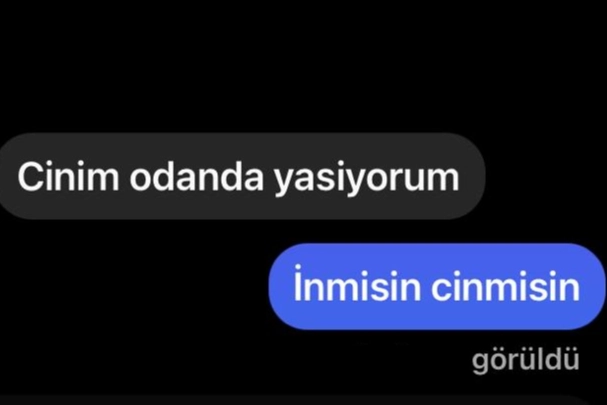Click the rounded left end of gray bubble
Screen dimensions: 607x405
8,176
